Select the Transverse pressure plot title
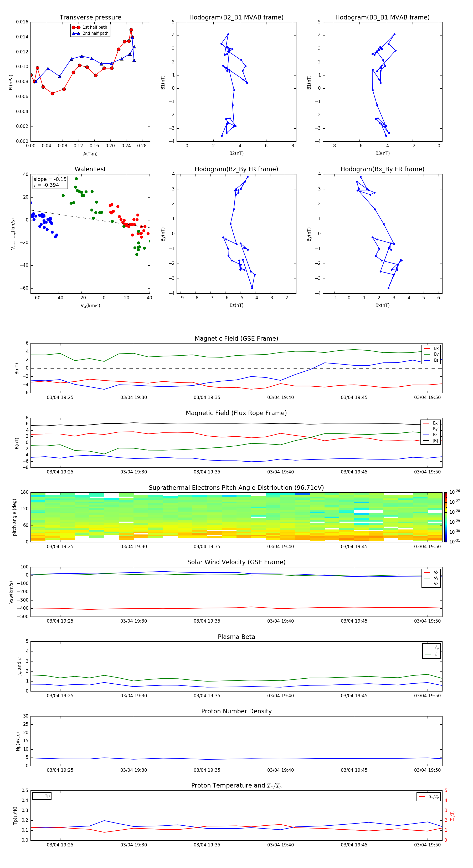This screenshot has width=473, height=868. click(x=90, y=18)
